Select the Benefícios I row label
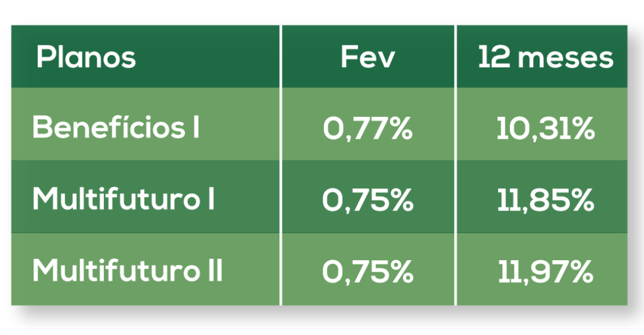This screenshot has height=335, width=644. (x=116, y=128)
